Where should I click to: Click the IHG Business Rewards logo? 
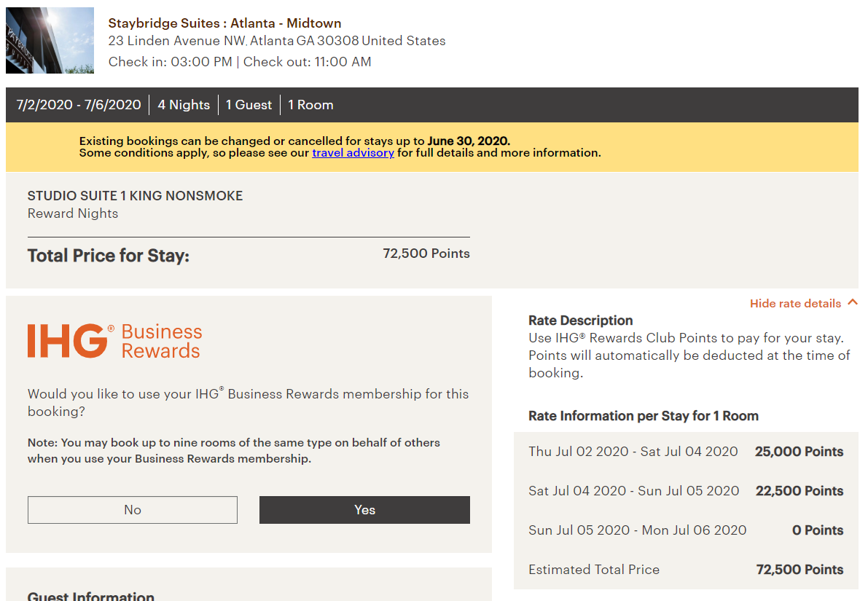[x=115, y=340]
